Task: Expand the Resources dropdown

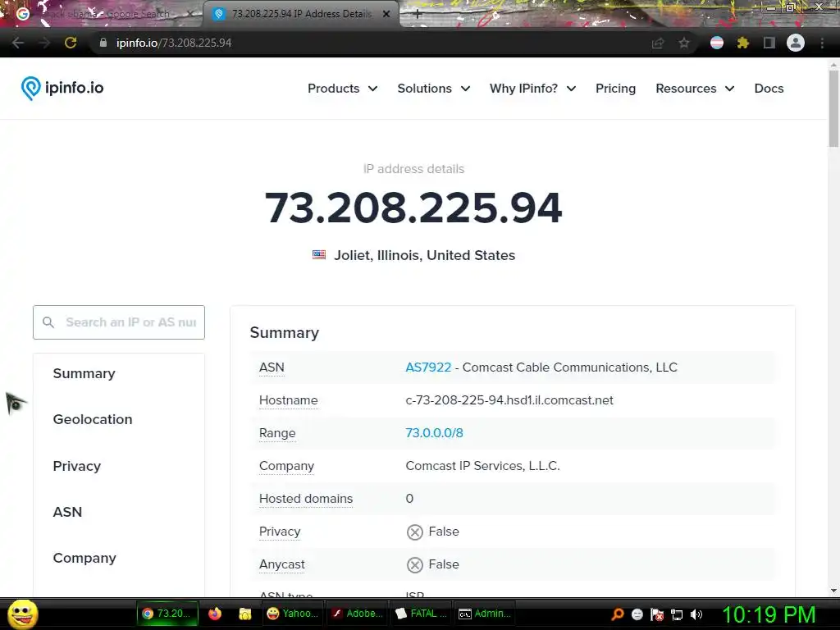Action: pyautogui.click(x=695, y=89)
